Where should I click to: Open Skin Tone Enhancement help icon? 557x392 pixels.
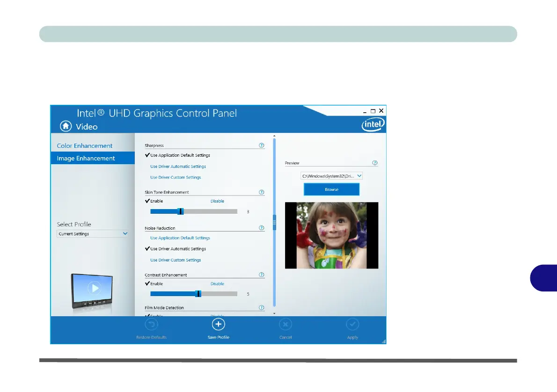click(x=262, y=192)
